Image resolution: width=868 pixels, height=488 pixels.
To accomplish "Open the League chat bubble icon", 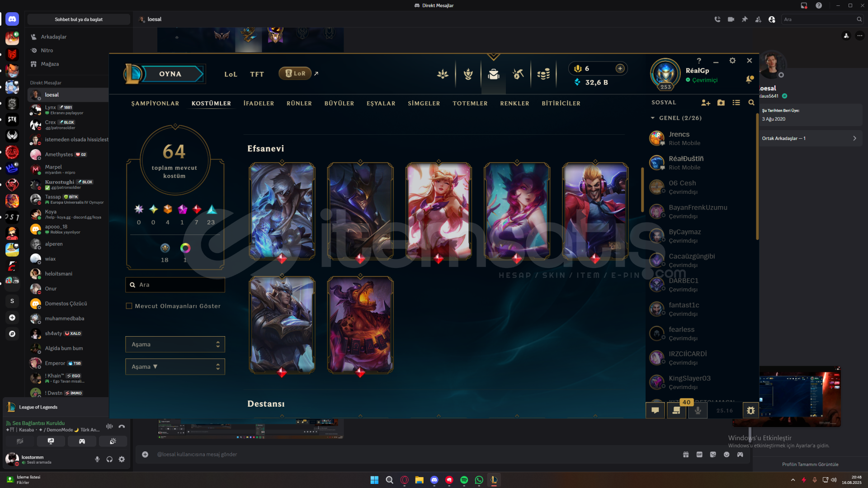I will tap(655, 410).
